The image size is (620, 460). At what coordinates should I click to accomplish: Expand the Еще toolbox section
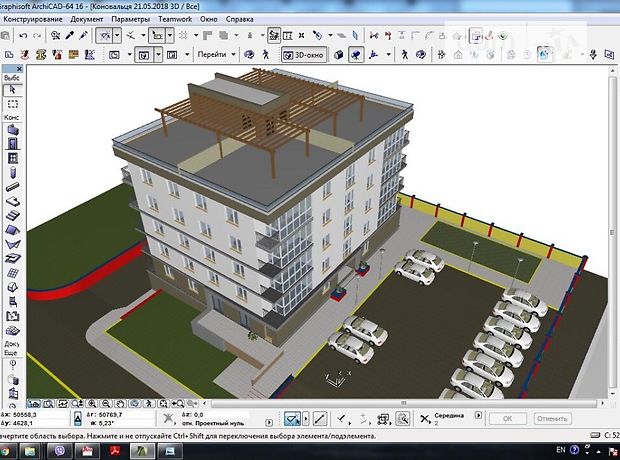click(11, 352)
